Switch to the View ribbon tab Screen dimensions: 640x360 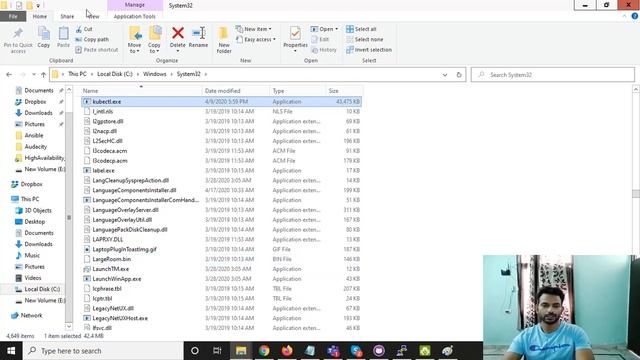[x=94, y=16]
